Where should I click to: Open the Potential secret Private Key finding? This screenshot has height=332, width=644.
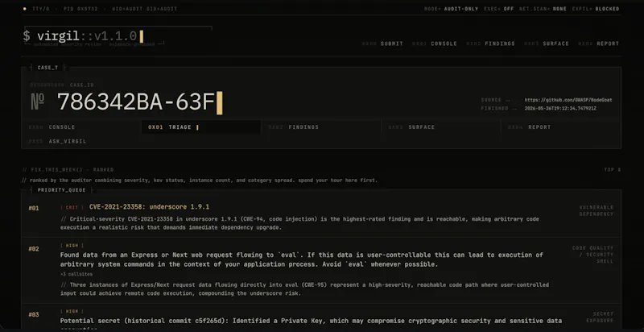point(311,321)
